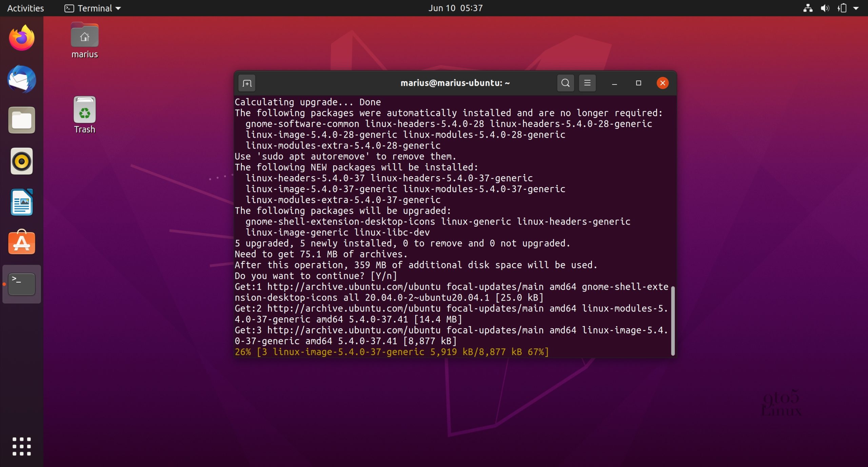
Task: Click the line 'Calculating upgrade... Done'
Action: 308,102
